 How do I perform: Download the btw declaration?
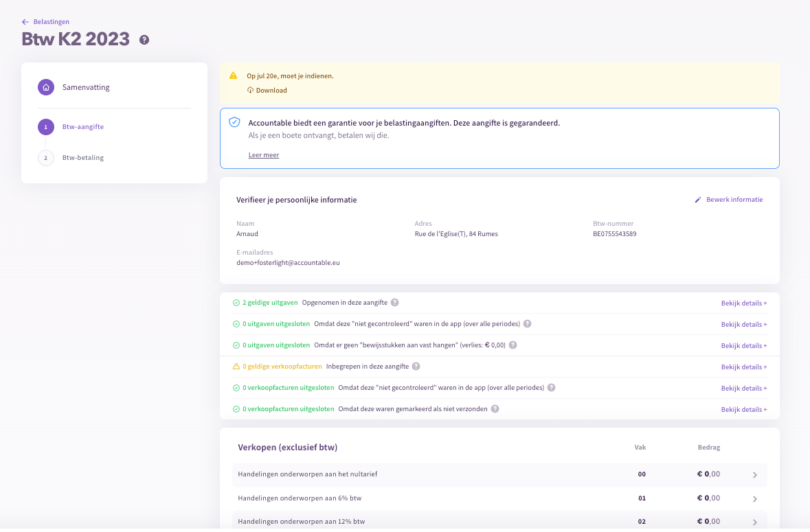(271, 91)
